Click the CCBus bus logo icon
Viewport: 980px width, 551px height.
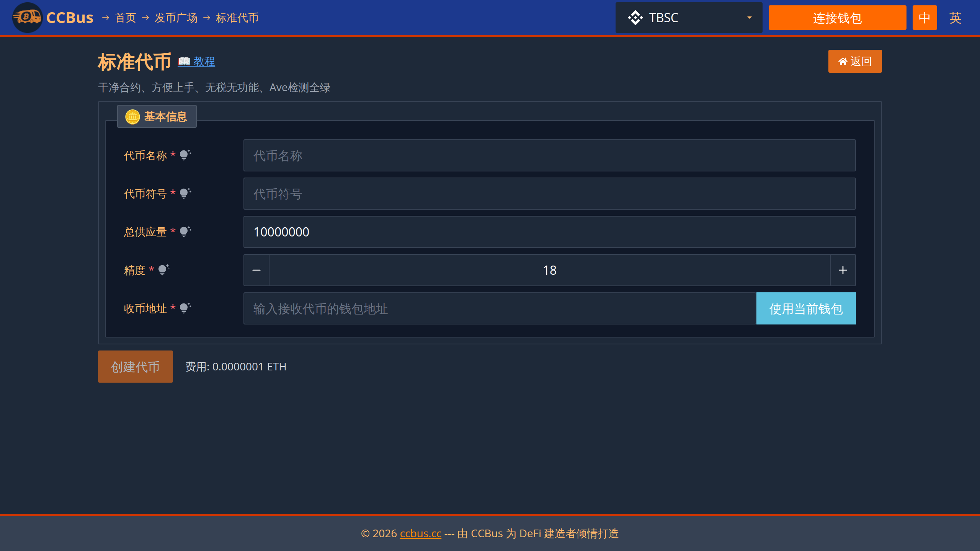coord(27,18)
